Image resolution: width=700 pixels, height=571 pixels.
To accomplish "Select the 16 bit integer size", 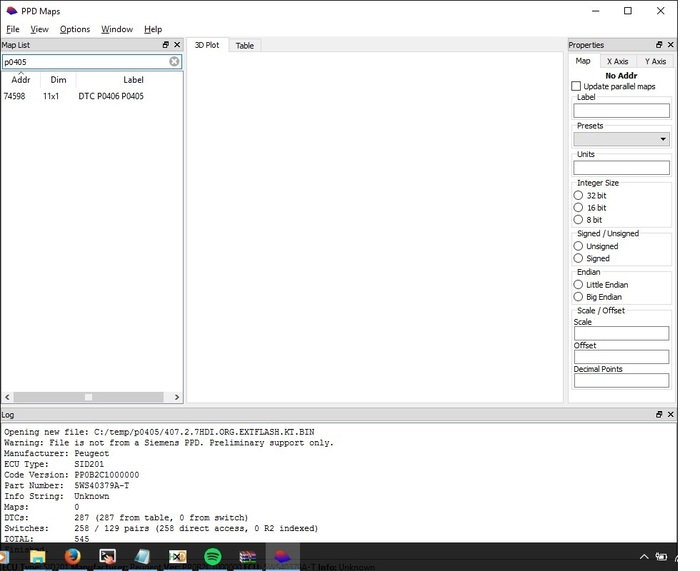I will click(579, 208).
